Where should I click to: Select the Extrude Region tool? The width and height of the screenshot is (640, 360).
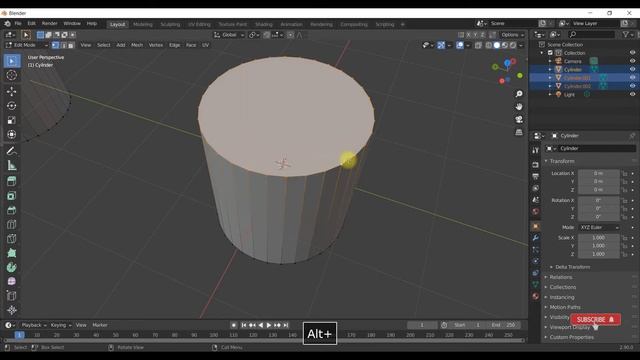coord(12,181)
